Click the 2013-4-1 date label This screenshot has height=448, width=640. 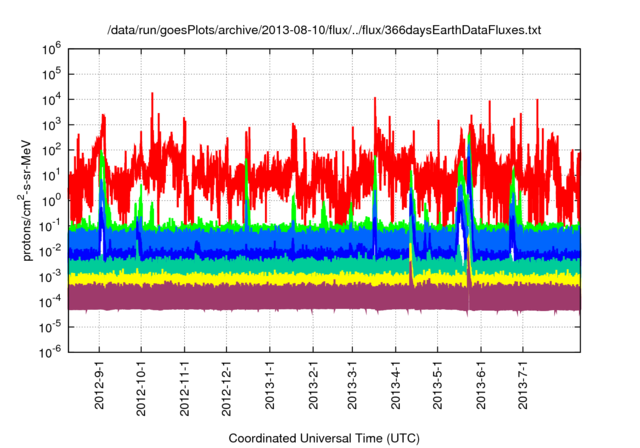[x=396, y=385]
